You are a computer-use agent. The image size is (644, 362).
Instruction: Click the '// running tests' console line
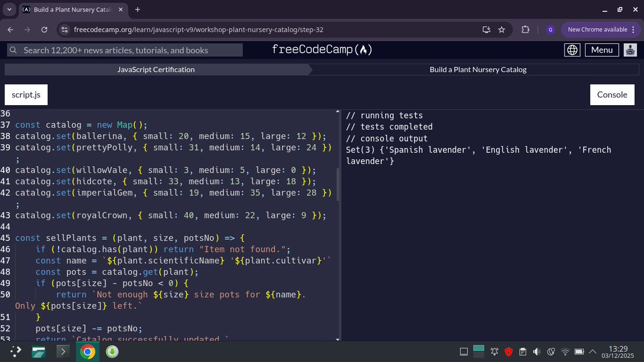pyautogui.click(x=384, y=115)
